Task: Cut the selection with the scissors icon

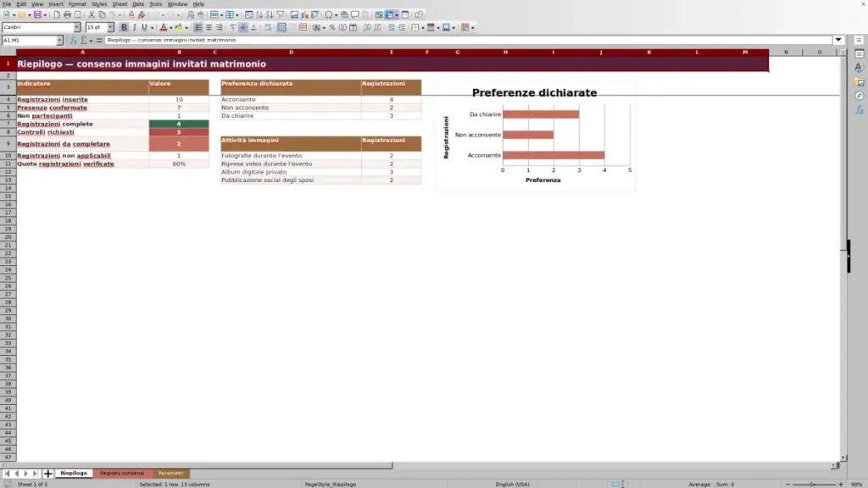Action: click(92, 15)
